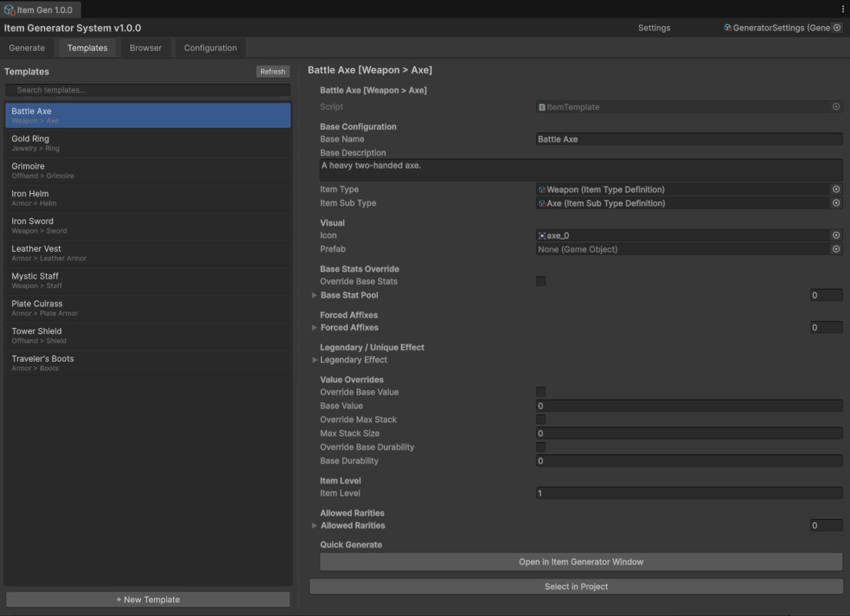This screenshot has height=616, width=850.
Task: Click the Refresh templates button
Action: [x=273, y=72]
